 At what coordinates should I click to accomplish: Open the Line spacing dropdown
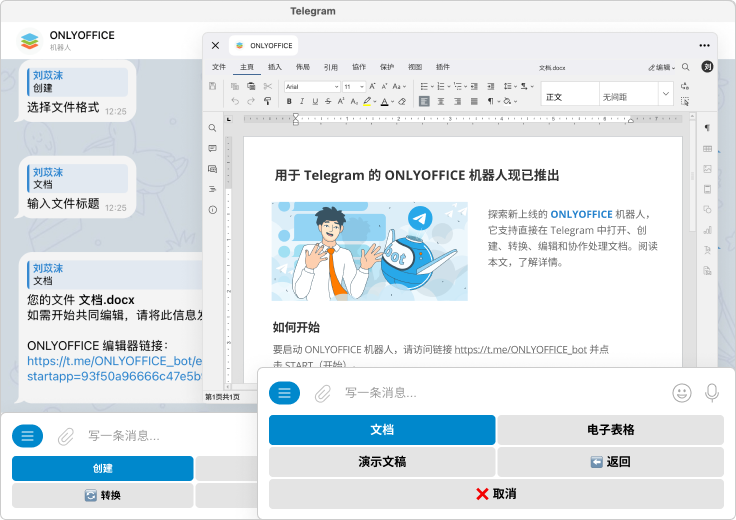[x=510, y=86]
